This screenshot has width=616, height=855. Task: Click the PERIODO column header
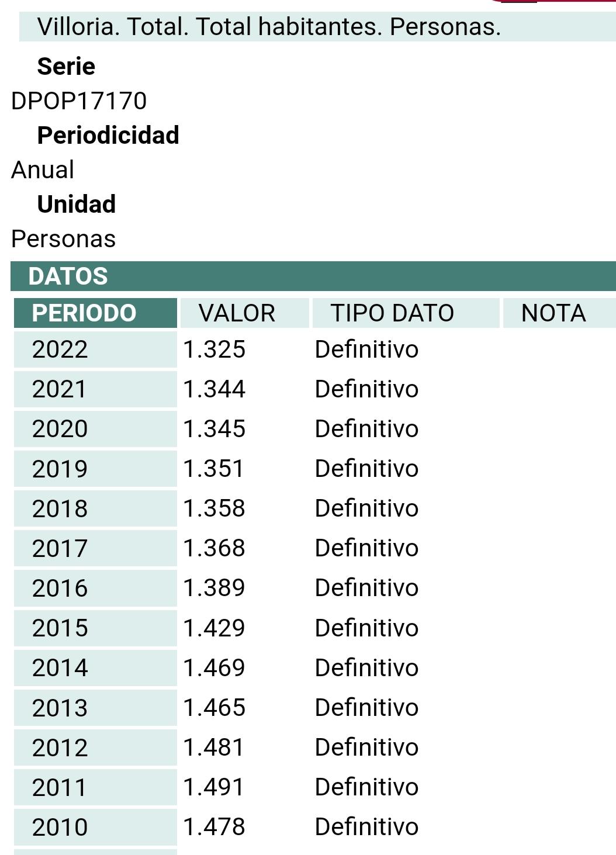pyautogui.click(x=95, y=313)
